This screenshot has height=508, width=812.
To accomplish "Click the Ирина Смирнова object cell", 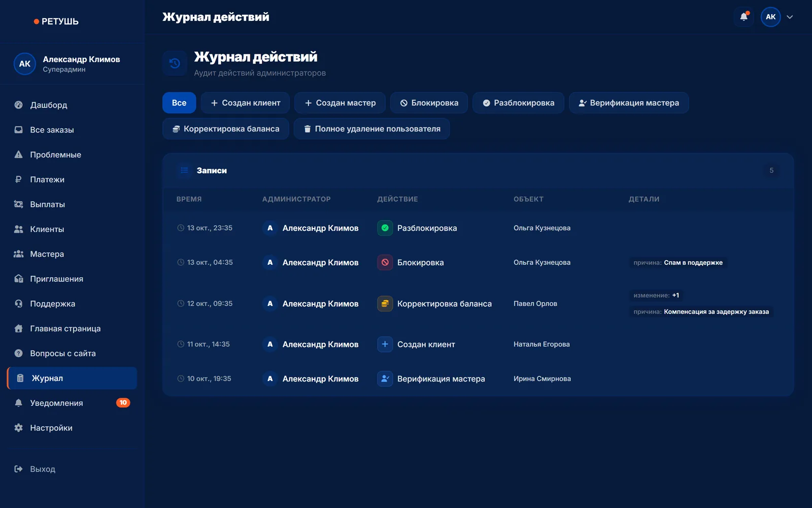I will [x=542, y=379].
